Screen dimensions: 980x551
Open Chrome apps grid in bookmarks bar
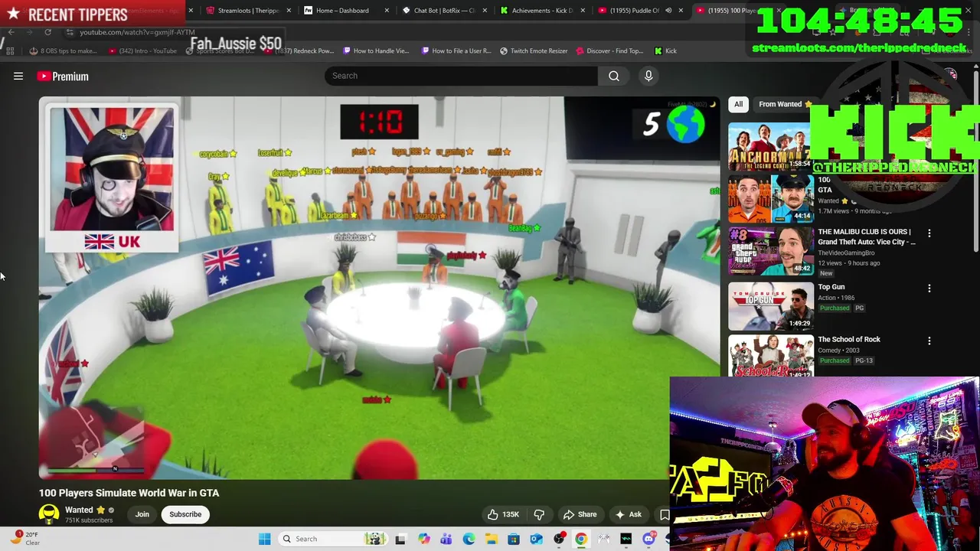10,51
